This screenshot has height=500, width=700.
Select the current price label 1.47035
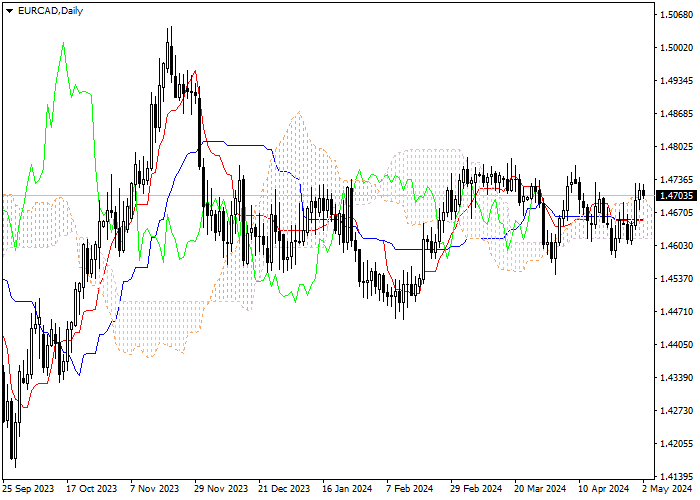[676, 196]
